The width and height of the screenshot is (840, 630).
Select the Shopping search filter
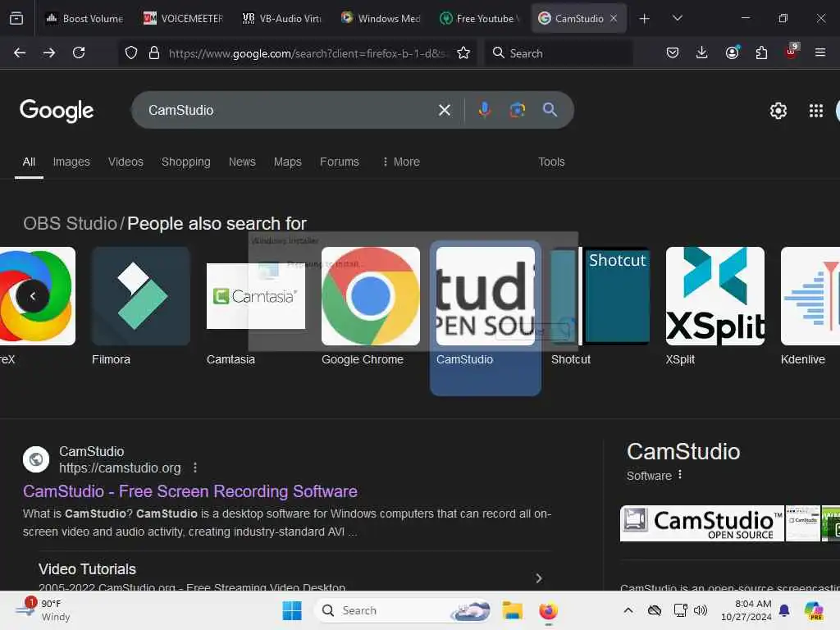[x=186, y=162]
